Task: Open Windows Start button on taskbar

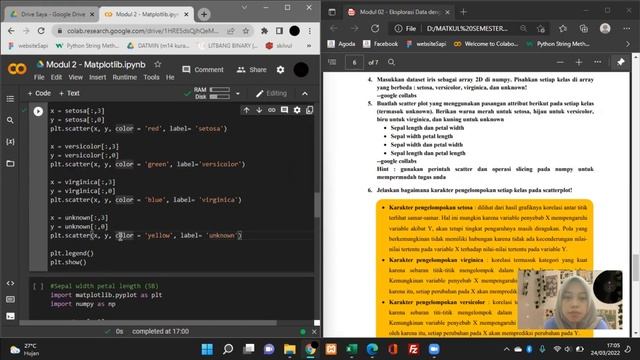Action: (207, 349)
